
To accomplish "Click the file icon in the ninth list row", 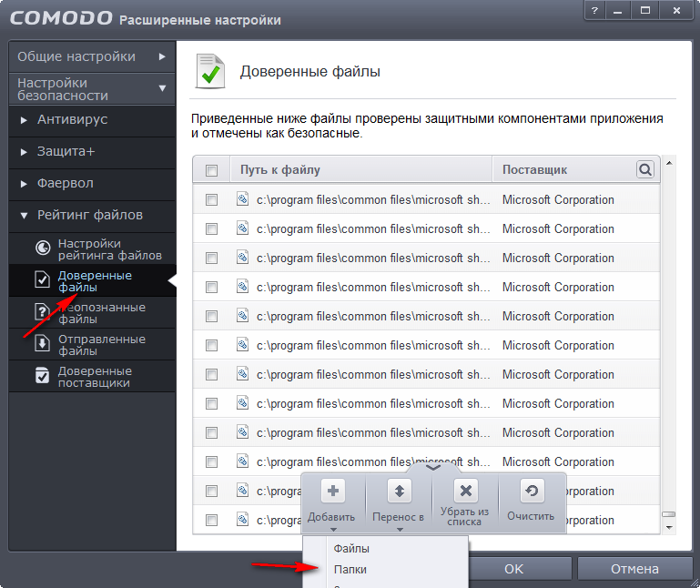I will coord(242,431).
